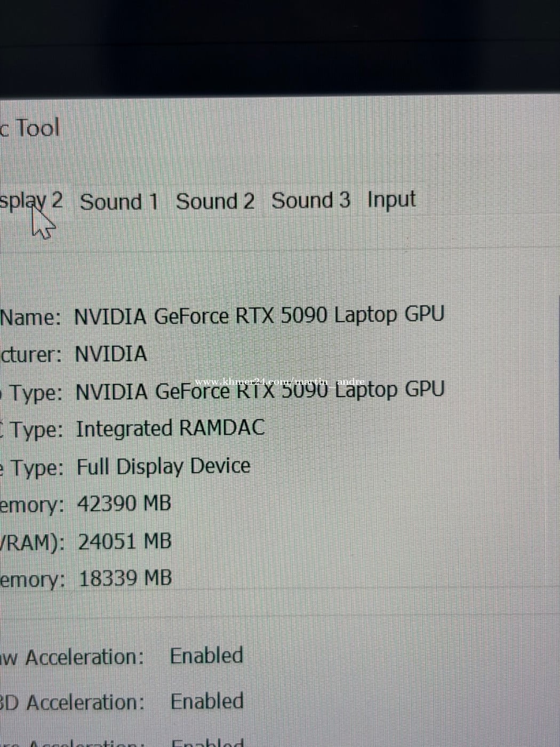Go to the Sound 3 tab

[310, 200]
